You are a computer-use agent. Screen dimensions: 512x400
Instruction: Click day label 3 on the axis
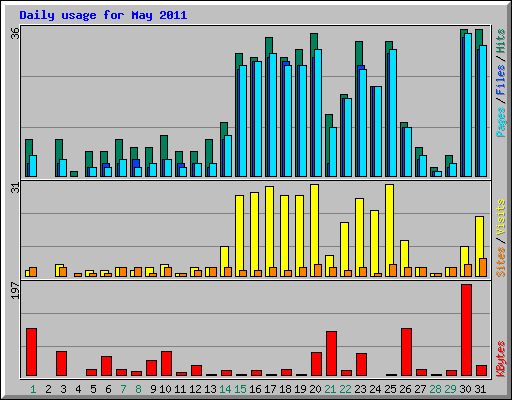pyautogui.click(x=63, y=389)
